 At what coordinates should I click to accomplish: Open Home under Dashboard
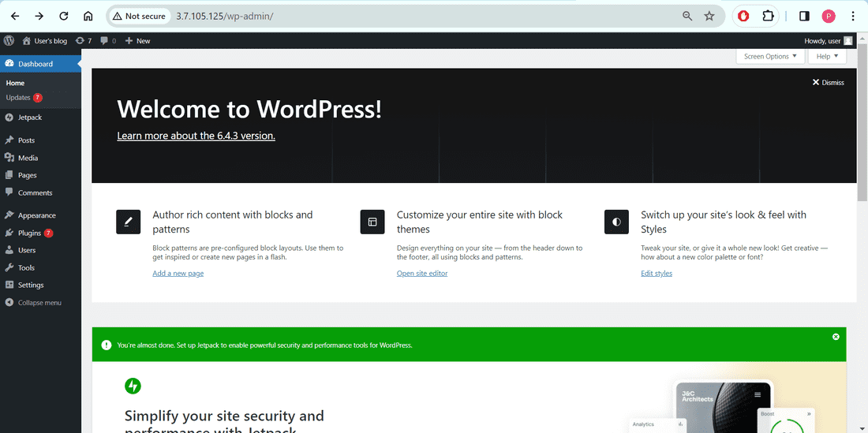16,83
